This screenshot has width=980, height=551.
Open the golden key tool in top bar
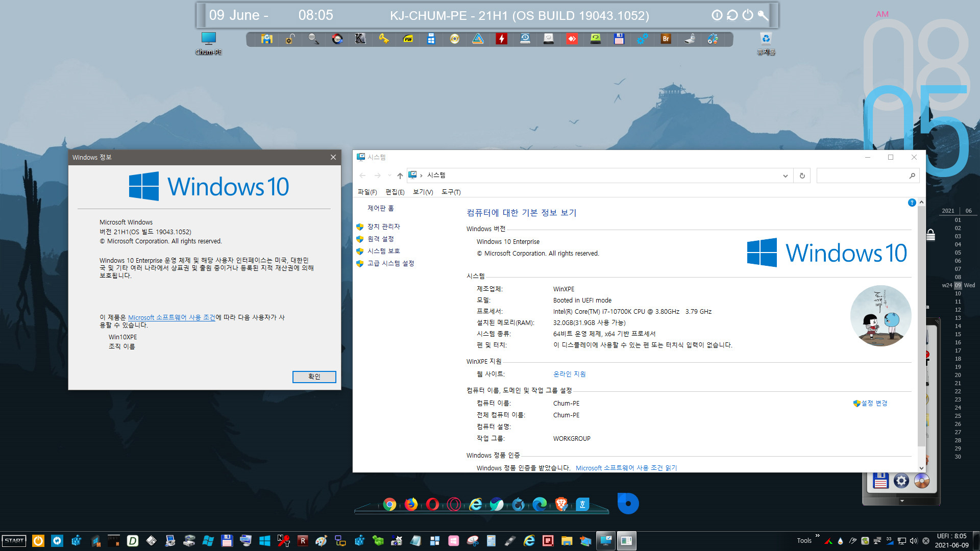click(x=384, y=39)
